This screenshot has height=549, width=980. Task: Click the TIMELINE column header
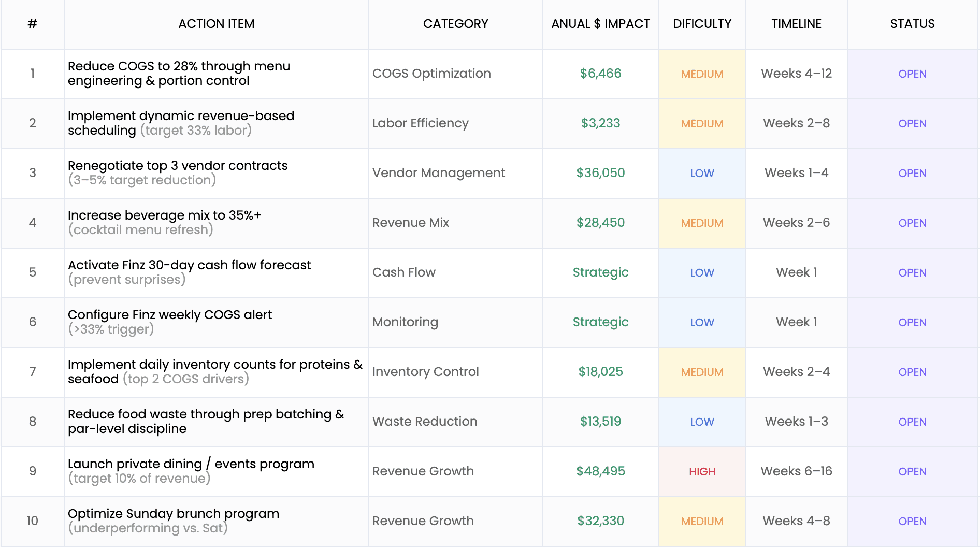[x=796, y=24]
